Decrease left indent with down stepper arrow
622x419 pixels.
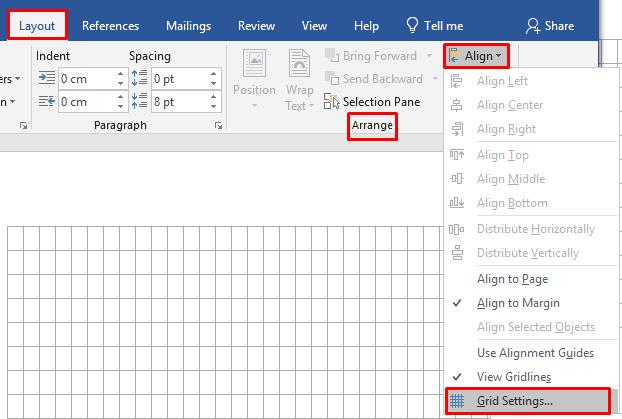click(121, 83)
